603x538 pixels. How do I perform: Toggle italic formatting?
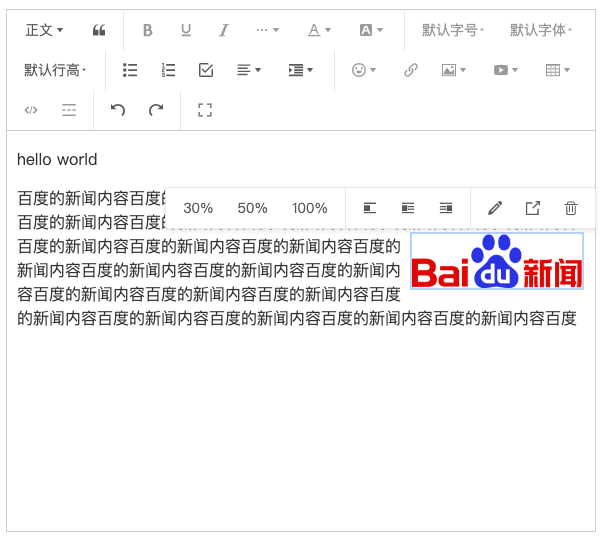coord(224,30)
